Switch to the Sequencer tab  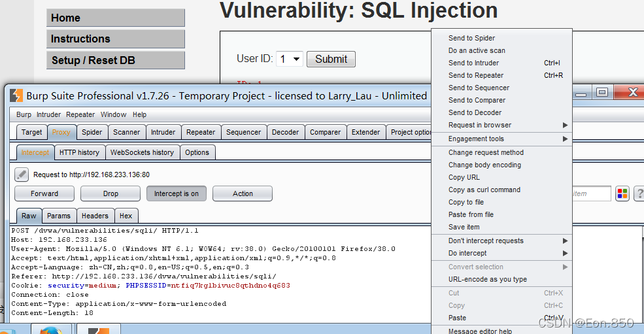pos(244,132)
